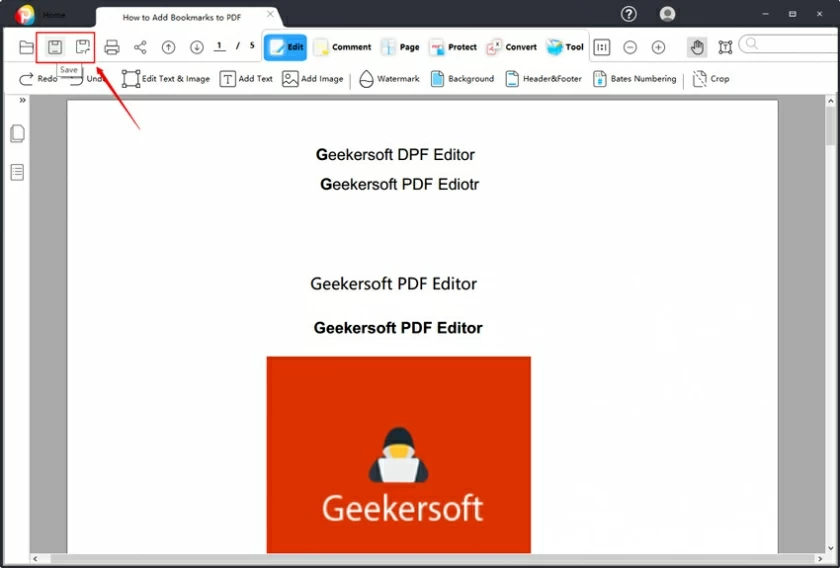The width and height of the screenshot is (840, 568).
Task: Click the Header&Footer button
Action: click(x=544, y=79)
